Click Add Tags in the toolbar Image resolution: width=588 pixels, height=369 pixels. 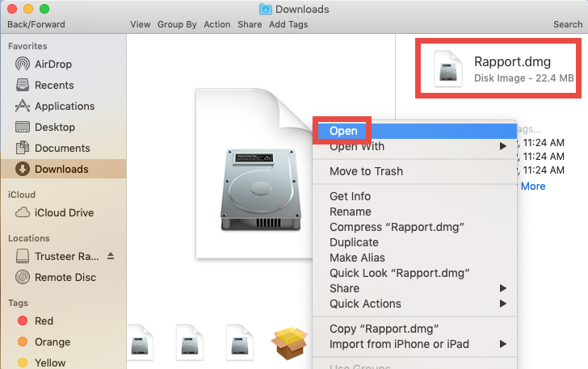(x=288, y=24)
